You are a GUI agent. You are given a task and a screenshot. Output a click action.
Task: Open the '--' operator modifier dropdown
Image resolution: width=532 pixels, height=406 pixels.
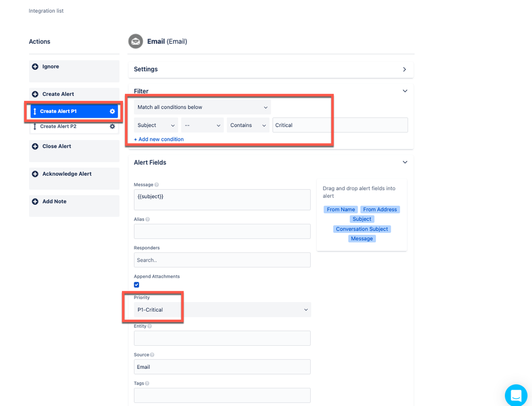tap(203, 125)
